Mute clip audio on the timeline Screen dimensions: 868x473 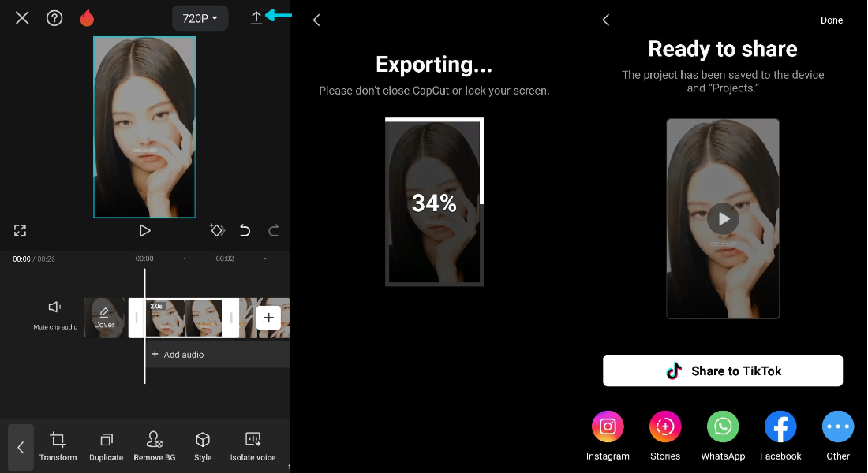coord(54,315)
